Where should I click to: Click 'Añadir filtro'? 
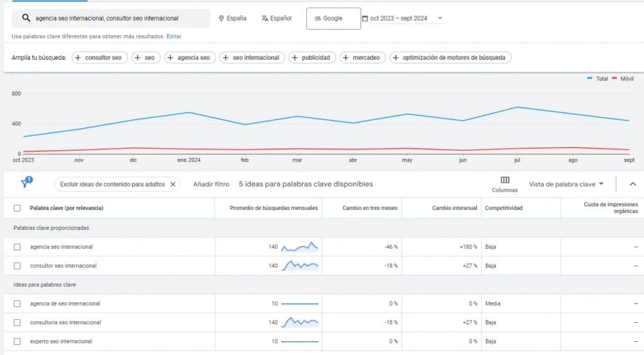point(211,184)
